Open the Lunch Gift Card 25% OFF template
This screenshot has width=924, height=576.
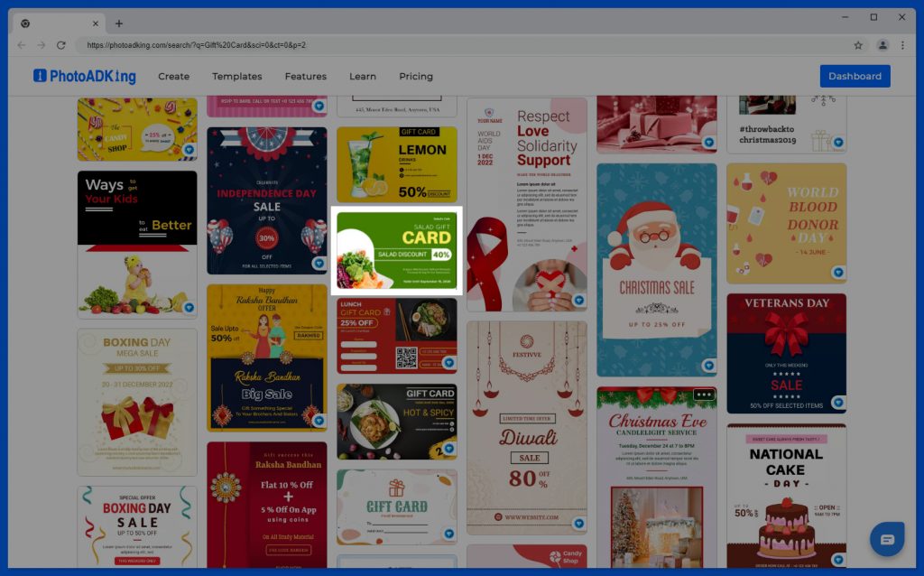397,336
